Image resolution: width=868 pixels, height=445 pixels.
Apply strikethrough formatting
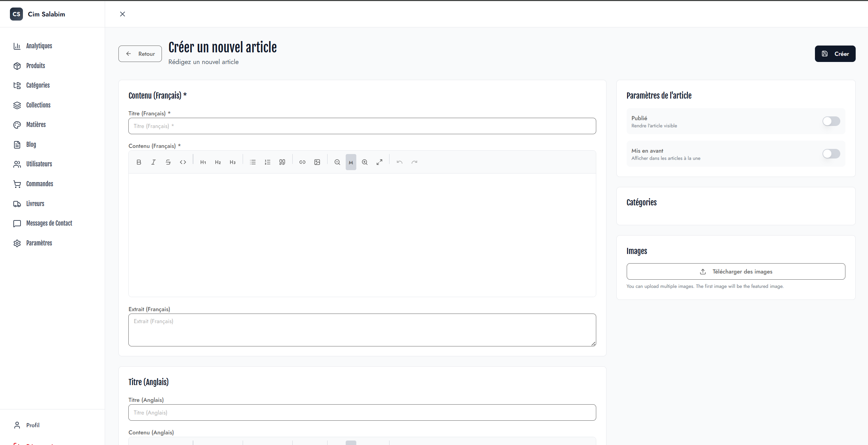pos(168,162)
